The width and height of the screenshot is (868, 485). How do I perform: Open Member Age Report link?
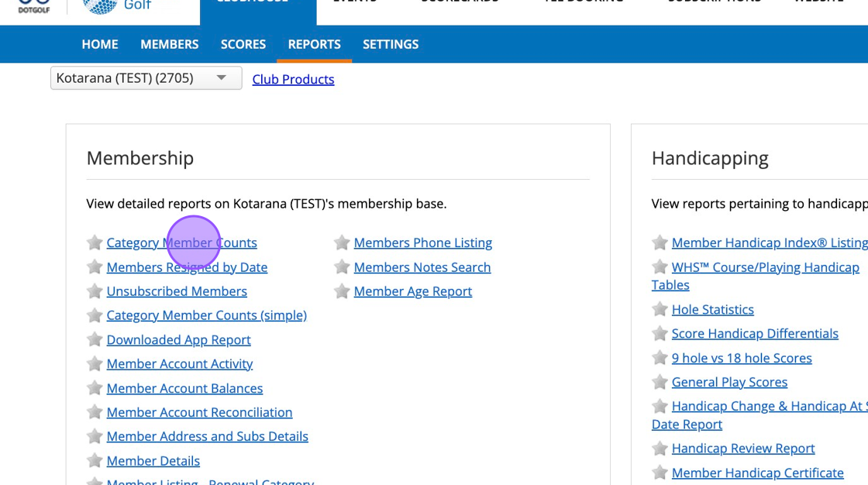413,291
